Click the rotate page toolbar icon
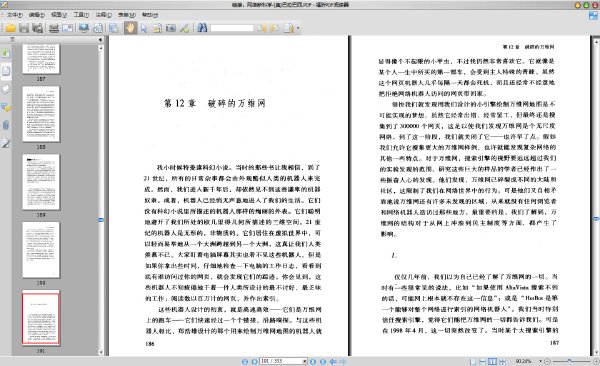The height and width of the screenshot is (366, 600). [98, 28]
